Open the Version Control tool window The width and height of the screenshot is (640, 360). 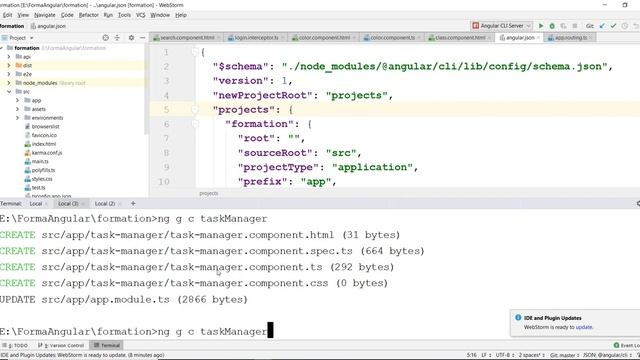(x=61, y=345)
